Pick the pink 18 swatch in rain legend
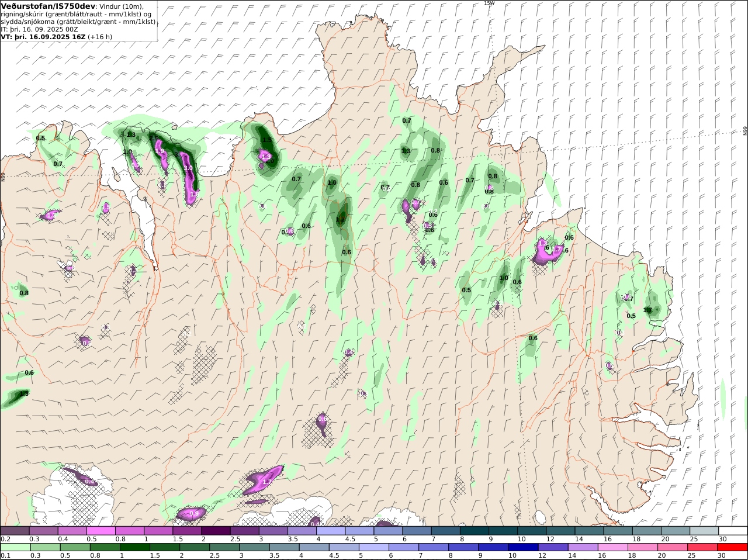The height and width of the screenshot is (560, 748). pyautogui.click(x=643, y=547)
